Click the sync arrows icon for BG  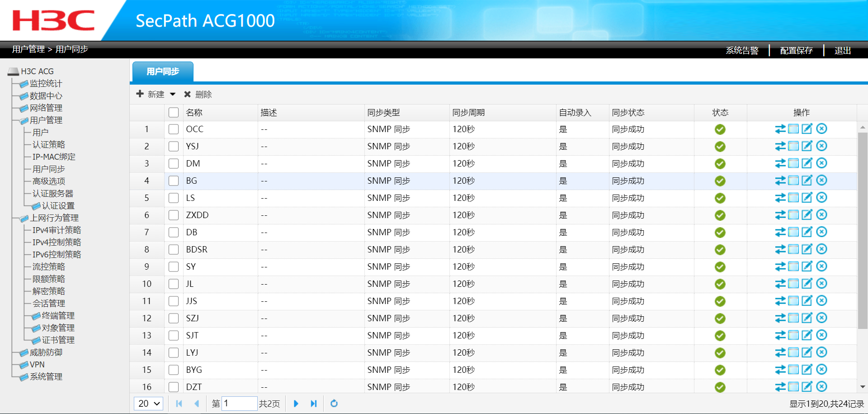(780, 181)
